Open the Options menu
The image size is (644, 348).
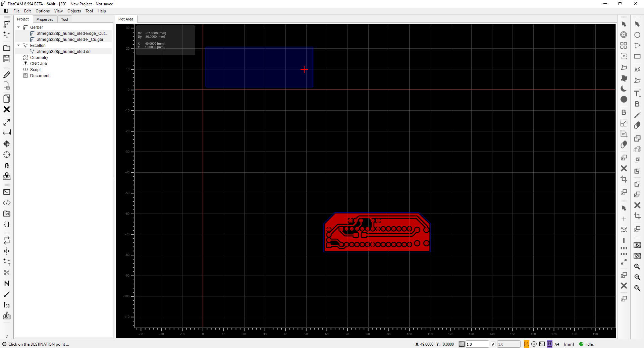(x=43, y=11)
